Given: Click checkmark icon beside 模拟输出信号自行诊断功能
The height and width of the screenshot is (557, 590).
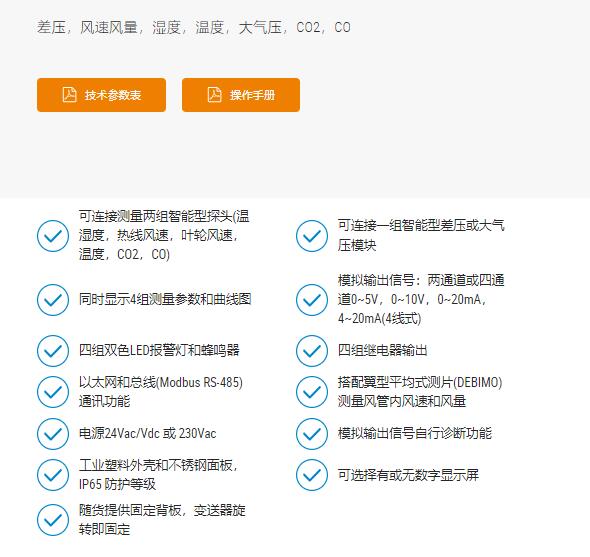Looking at the screenshot, I should coord(312,434).
